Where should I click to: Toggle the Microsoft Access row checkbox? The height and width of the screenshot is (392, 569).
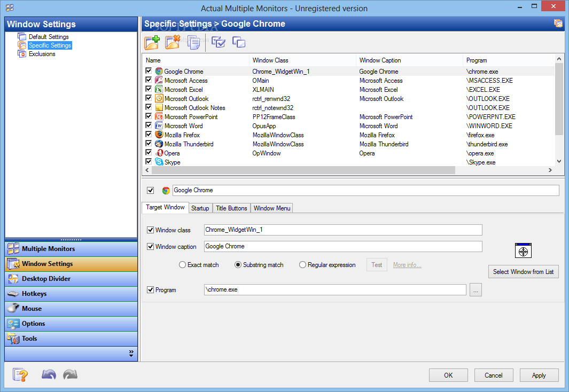[x=149, y=80]
